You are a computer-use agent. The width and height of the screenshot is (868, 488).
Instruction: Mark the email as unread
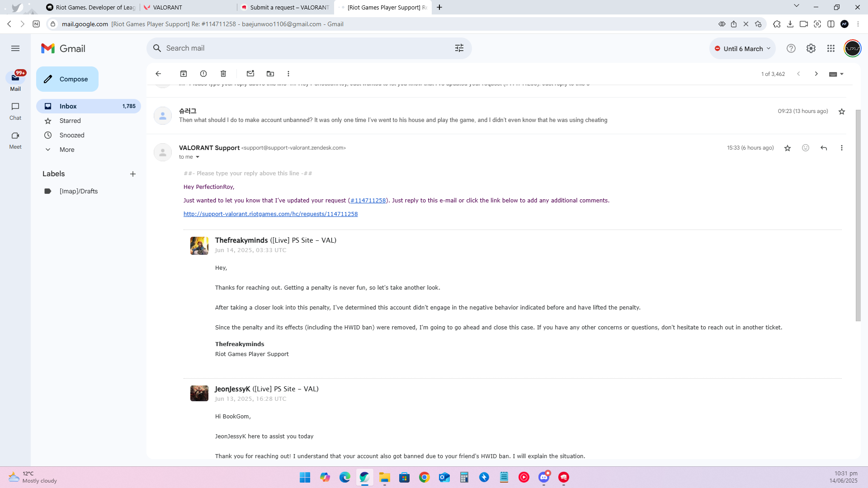pyautogui.click(x=250, y=74)
